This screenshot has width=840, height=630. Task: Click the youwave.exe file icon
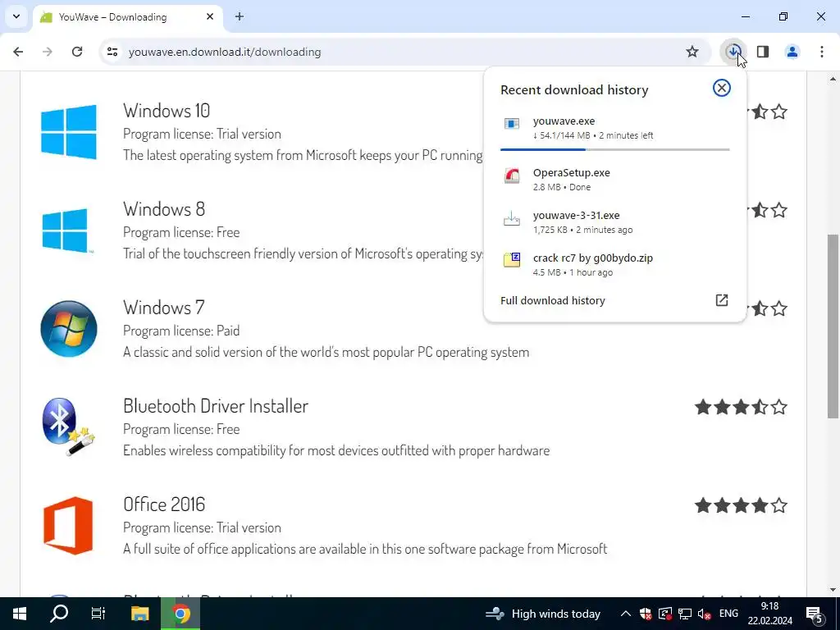click(512, 125)
